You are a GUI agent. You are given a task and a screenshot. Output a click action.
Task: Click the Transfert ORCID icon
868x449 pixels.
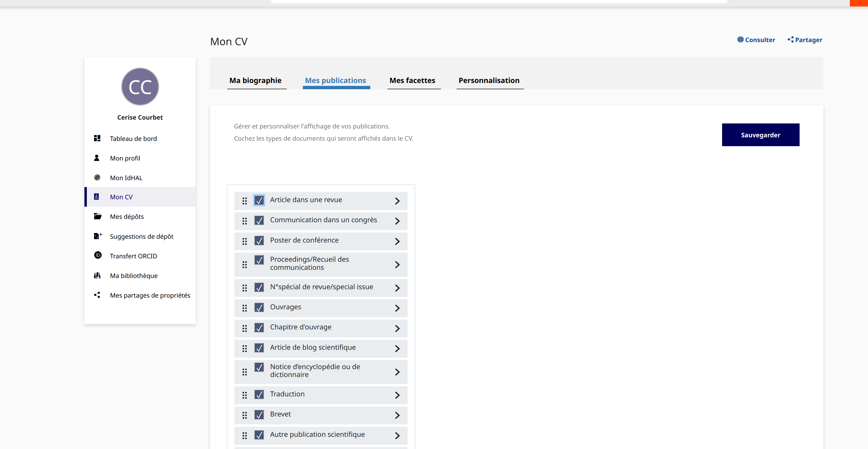click(x=97, y=255)
